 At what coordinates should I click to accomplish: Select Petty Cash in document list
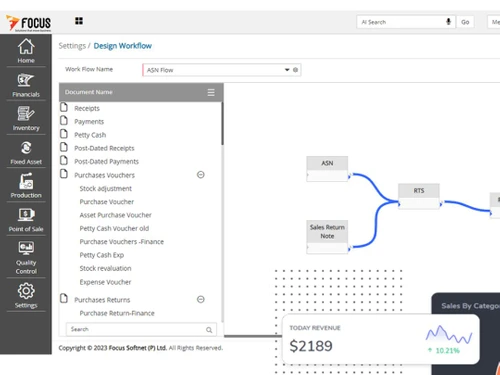click(x=90, y=135)
